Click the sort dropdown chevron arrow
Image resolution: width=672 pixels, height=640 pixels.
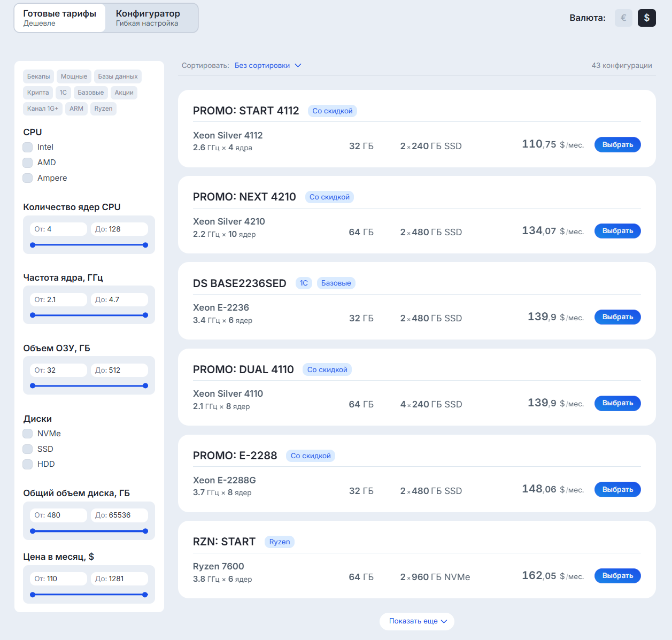point(298,66)
